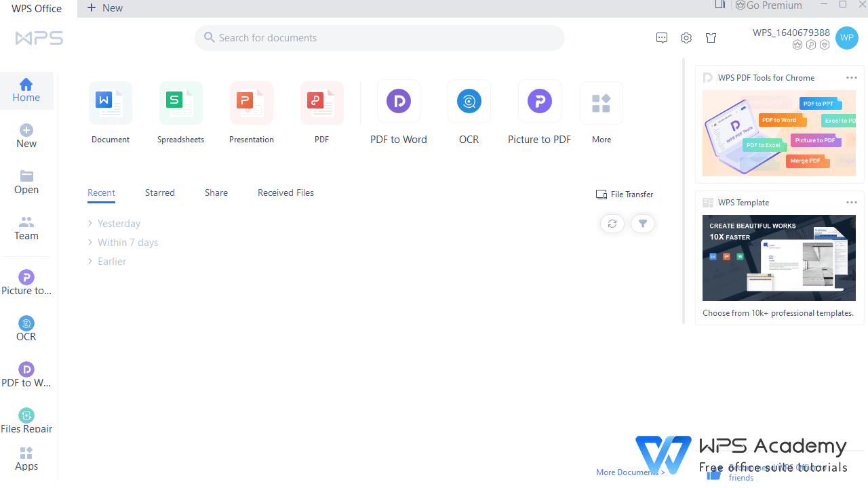
Task: Click the More apps grid icon
Action: (x=601, y=112)
